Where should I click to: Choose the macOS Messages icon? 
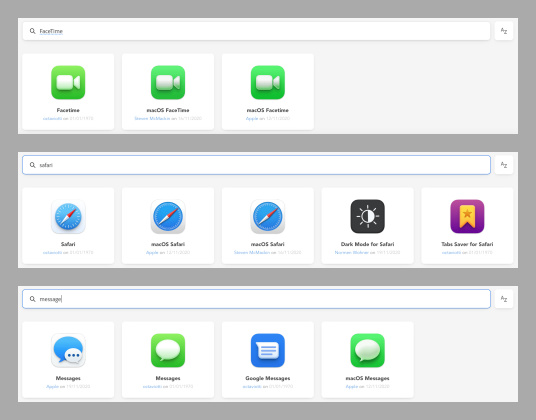pos(367,350)
